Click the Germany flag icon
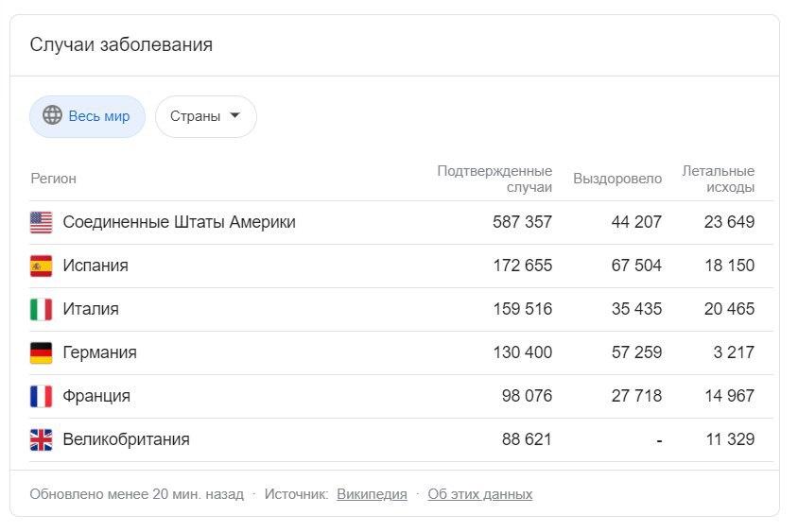Viewport: 798px width, 532px height. [42, 353]
